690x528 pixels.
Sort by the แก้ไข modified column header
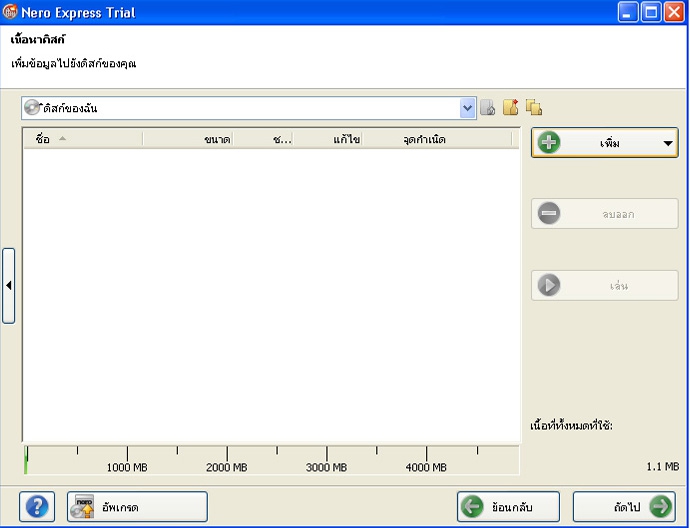tap(328, 139)
